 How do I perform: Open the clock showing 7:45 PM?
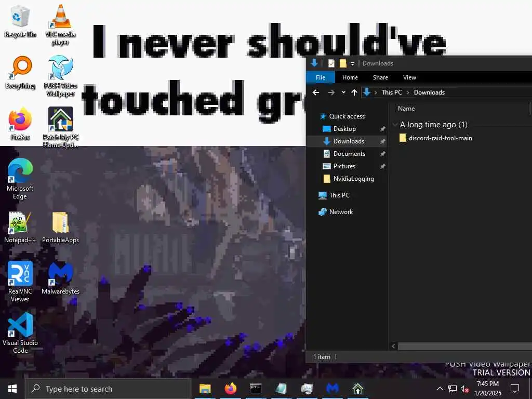click(x=487, y=389)
